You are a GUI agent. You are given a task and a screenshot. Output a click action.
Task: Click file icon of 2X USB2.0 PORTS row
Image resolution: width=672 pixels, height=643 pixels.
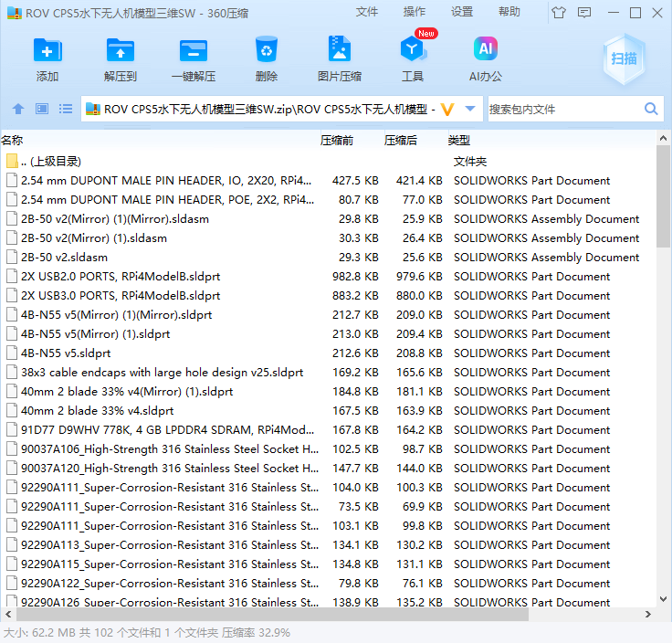tap(12, 277)
